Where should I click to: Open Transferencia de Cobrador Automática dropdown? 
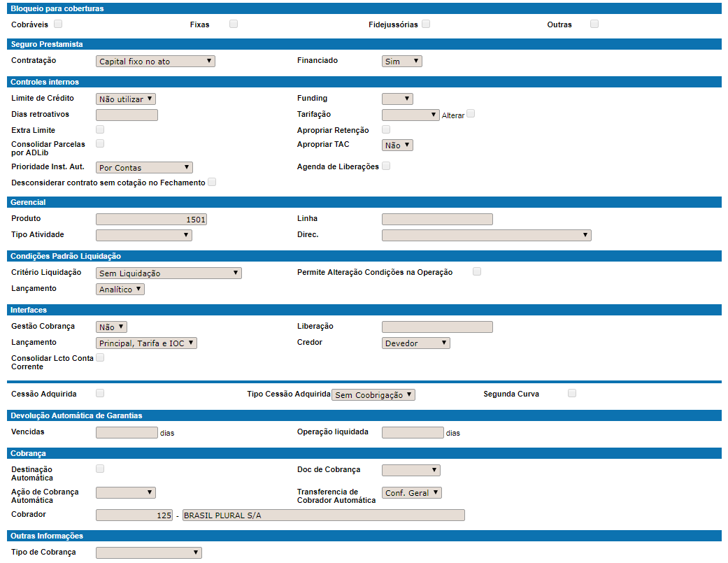tap(412, 492)
